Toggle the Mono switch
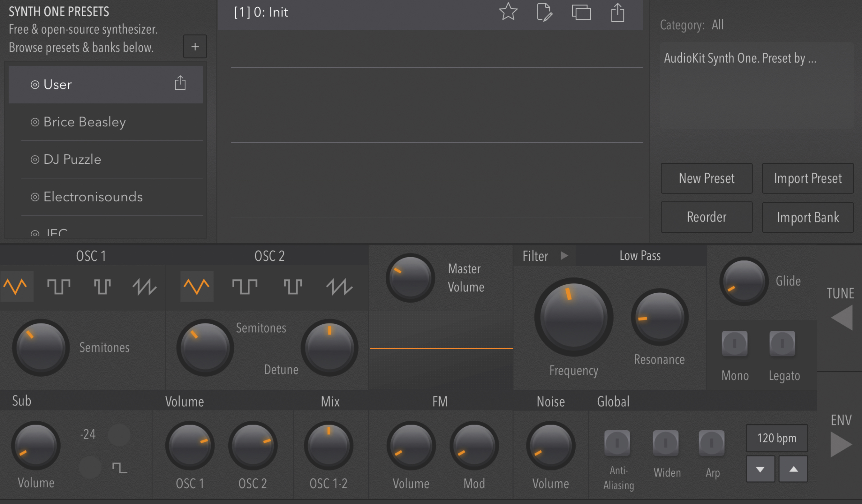 [x=734, y=343]
